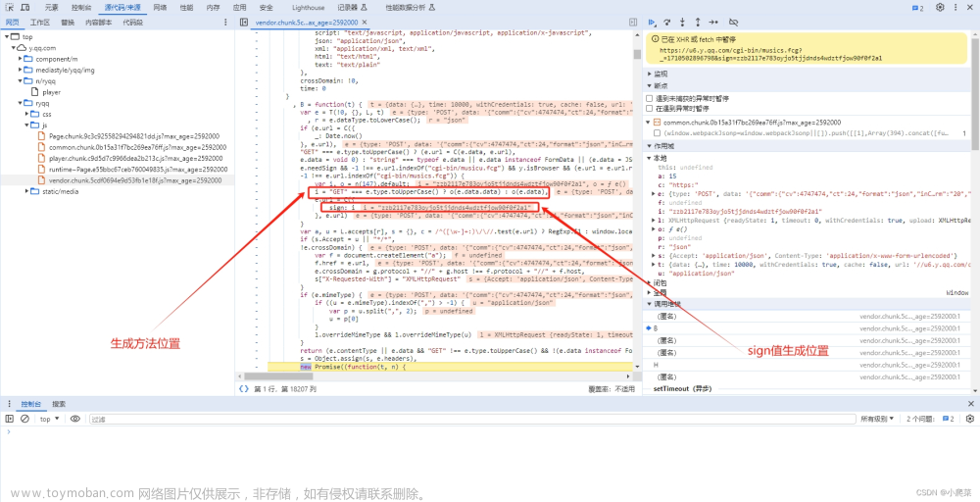Image resolution: width=980 pixels, height=502 pixels.
Task: Step into next function call
Action: pyautogui.click(x=682, y=22)
